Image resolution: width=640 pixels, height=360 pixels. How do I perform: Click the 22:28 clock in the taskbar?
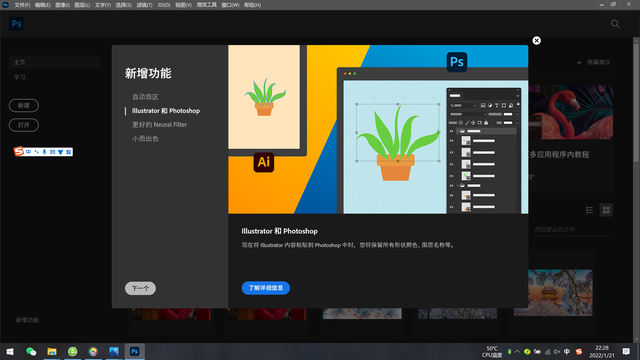pos(602,351)
